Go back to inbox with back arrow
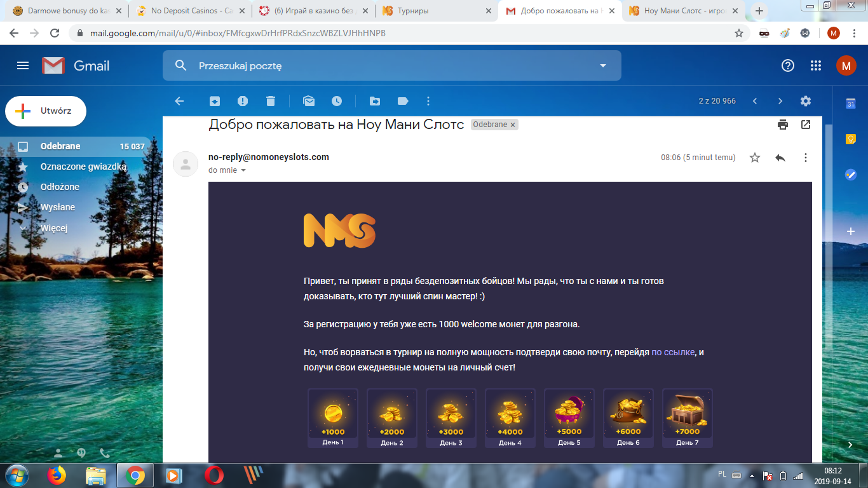 [x=179, y=101]
